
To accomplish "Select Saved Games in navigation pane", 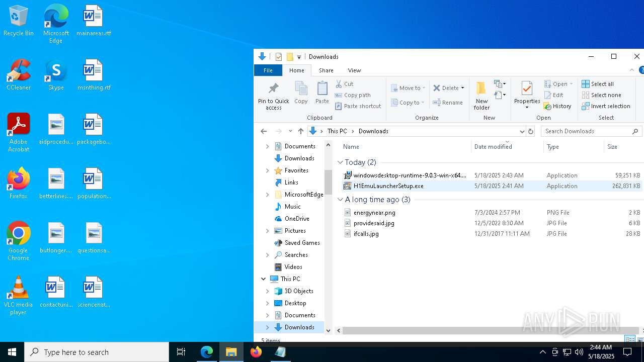I will point(302,243).
